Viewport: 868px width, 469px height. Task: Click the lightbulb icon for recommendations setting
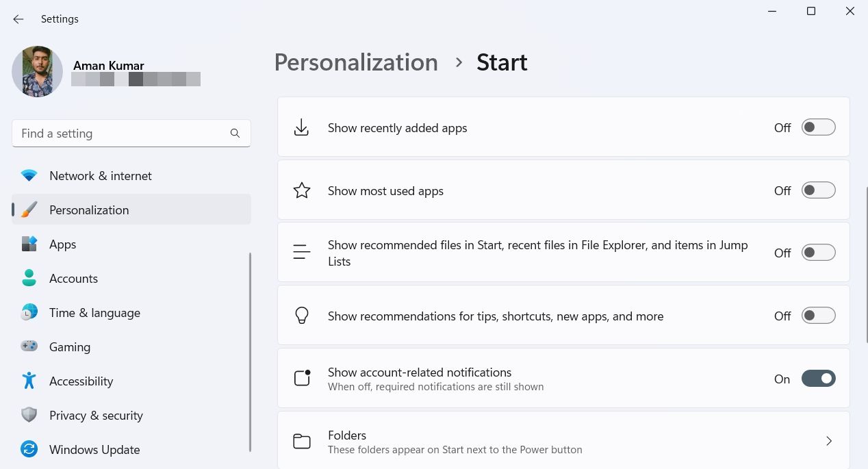click(301, 316)
